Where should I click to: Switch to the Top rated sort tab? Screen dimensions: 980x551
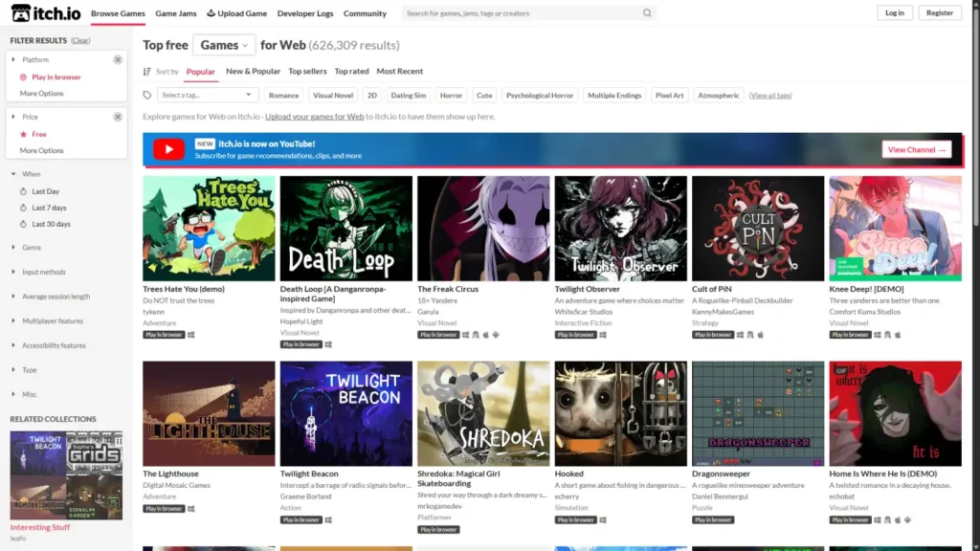click(x=351, y=72)
